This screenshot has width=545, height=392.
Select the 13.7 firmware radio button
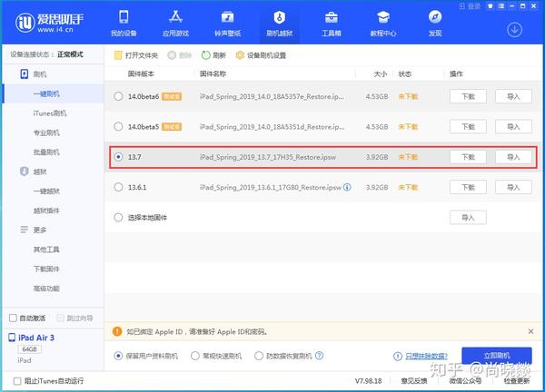pos(118,157)
